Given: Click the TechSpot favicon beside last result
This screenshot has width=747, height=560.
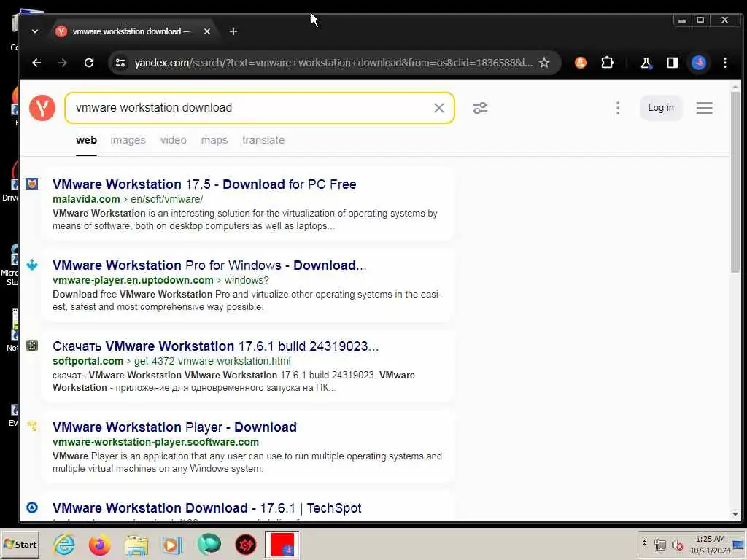Looking at the screenshot, I should (x=32, y=507).
